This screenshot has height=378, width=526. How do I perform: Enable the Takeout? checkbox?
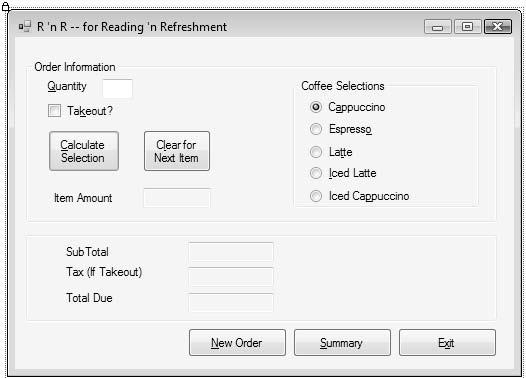point(54,111)
